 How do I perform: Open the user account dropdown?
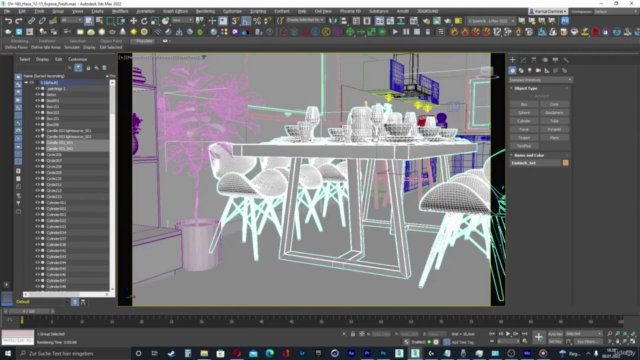[548, 11]
